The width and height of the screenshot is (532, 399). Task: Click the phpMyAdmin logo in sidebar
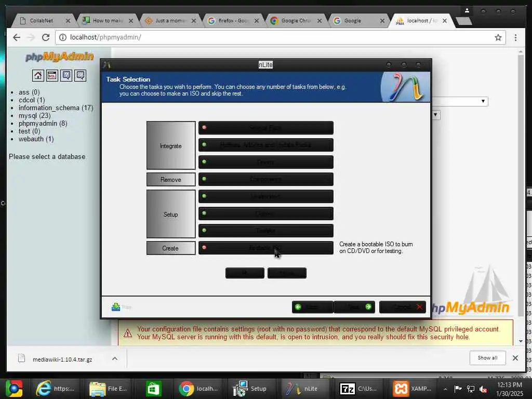(59, 57)
